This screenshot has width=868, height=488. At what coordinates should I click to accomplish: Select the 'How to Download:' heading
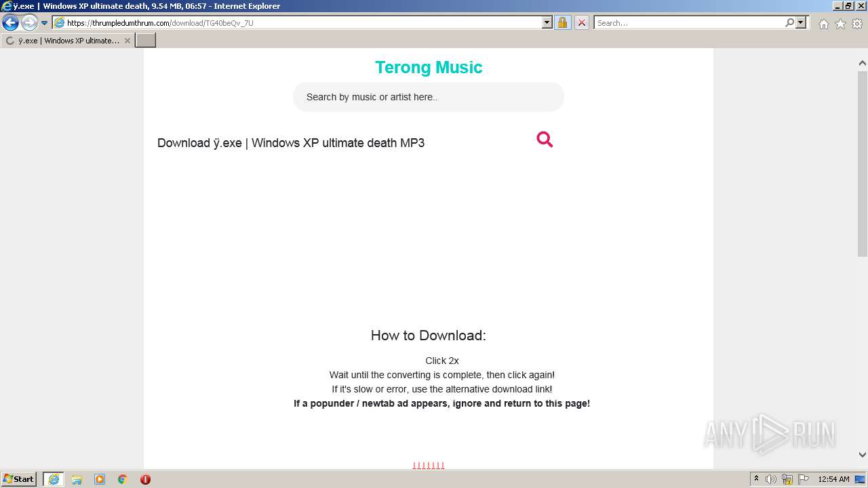[x=429, y=335]
